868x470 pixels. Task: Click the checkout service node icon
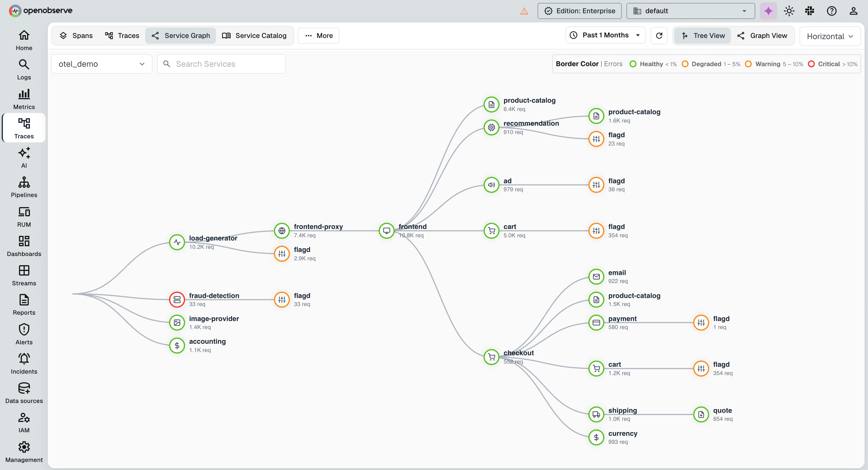[x=491, y=357]
